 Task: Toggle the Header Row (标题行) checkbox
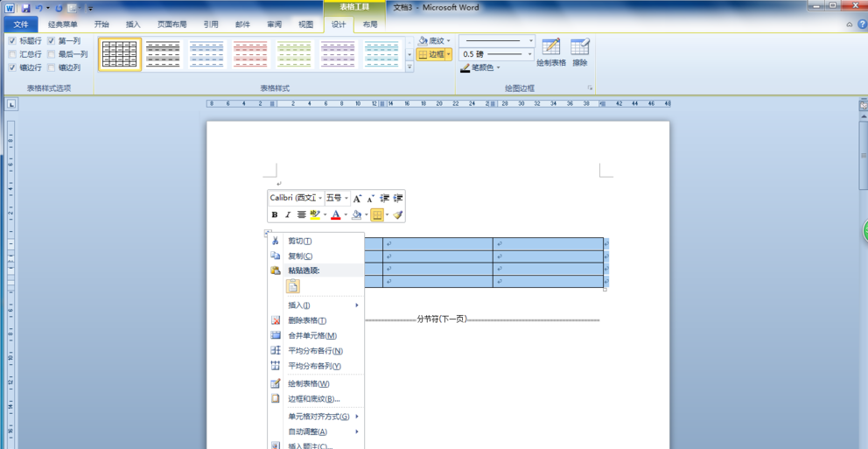pos(12,40)
